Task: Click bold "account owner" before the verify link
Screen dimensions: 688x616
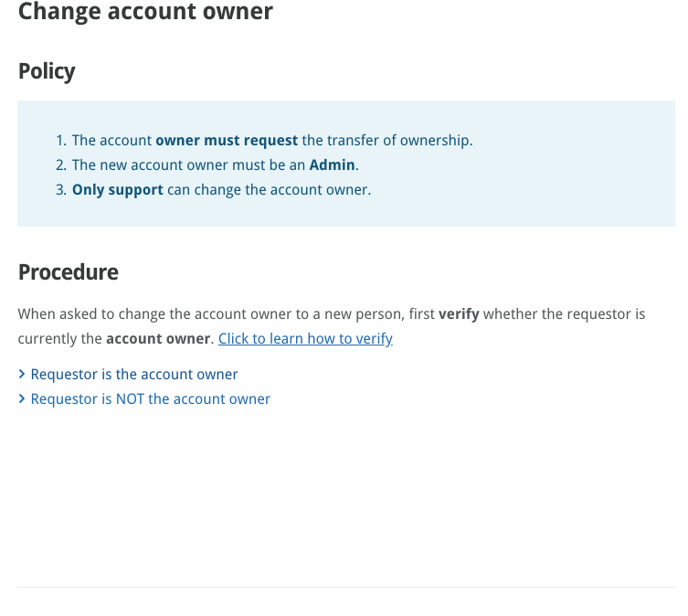Action: point(159,338)
